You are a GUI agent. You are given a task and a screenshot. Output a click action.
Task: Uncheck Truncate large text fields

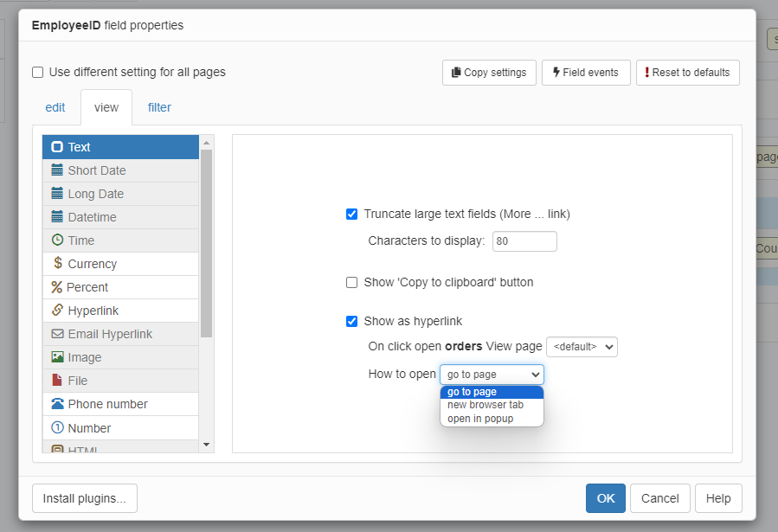pos(351,215)
